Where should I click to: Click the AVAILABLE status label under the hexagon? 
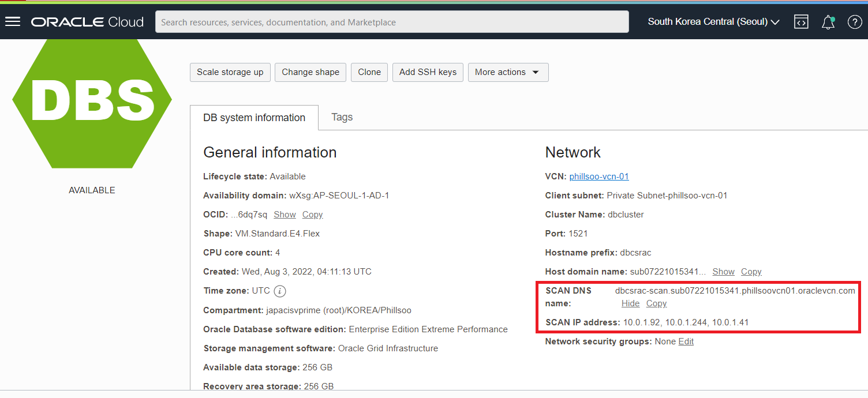[92, 190]
